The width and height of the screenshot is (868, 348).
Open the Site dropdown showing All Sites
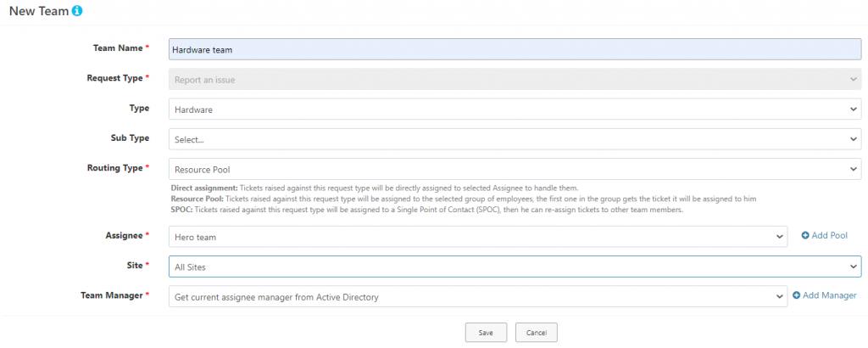515,267
